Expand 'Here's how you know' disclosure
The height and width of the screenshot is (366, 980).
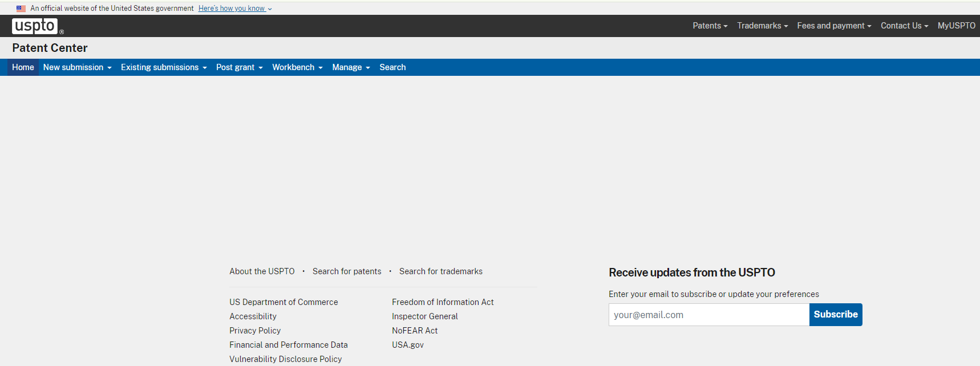(x=235, y=9)
